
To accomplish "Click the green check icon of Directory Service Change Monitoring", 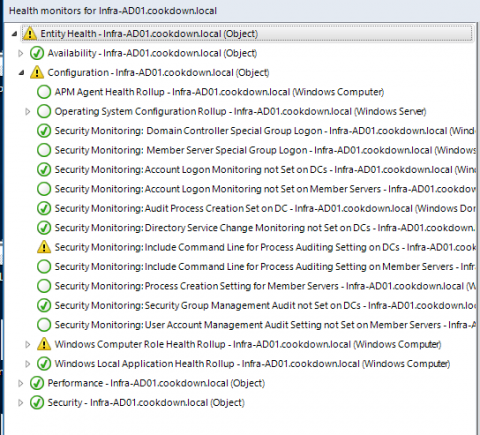I will pos(44,228).
